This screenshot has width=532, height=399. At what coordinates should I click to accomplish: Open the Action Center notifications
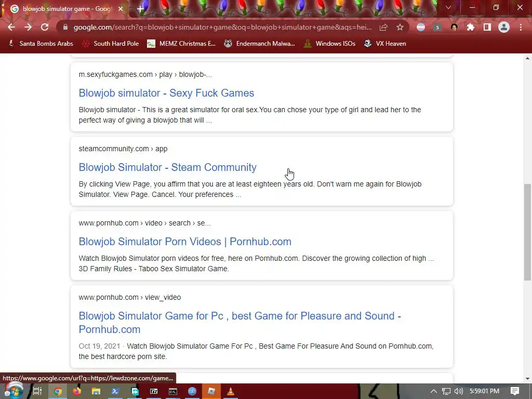[515, 391]
